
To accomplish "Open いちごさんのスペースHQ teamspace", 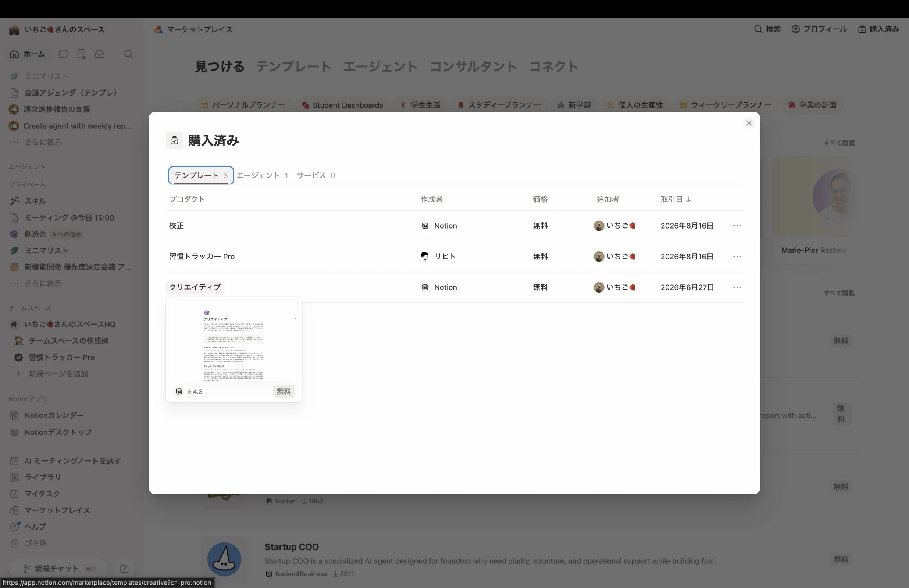I will 72,324.
